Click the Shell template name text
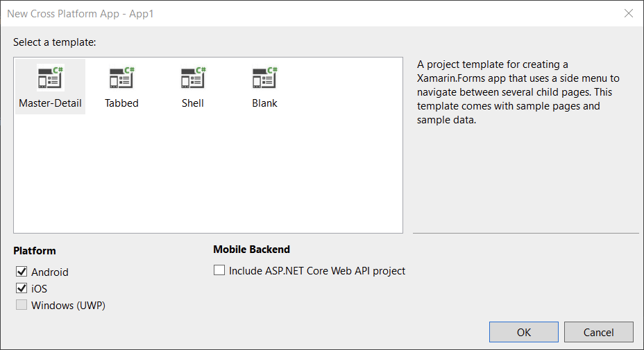Viewport: 644px width, 350px height. click(193, 103)
